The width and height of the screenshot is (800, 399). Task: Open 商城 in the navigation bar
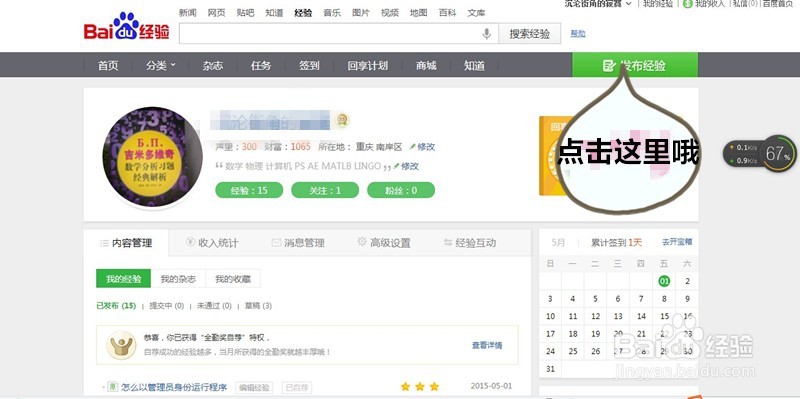pos(426,65)
